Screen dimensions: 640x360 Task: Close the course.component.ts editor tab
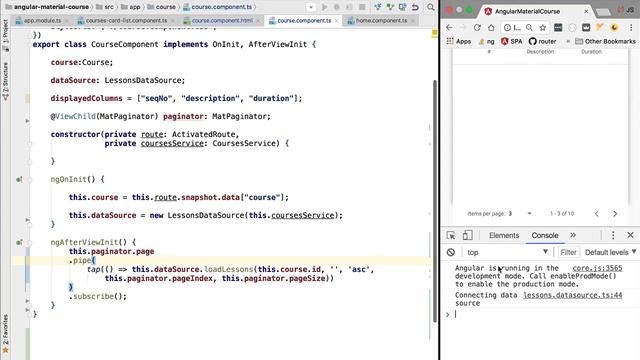(x=337, y=20)
